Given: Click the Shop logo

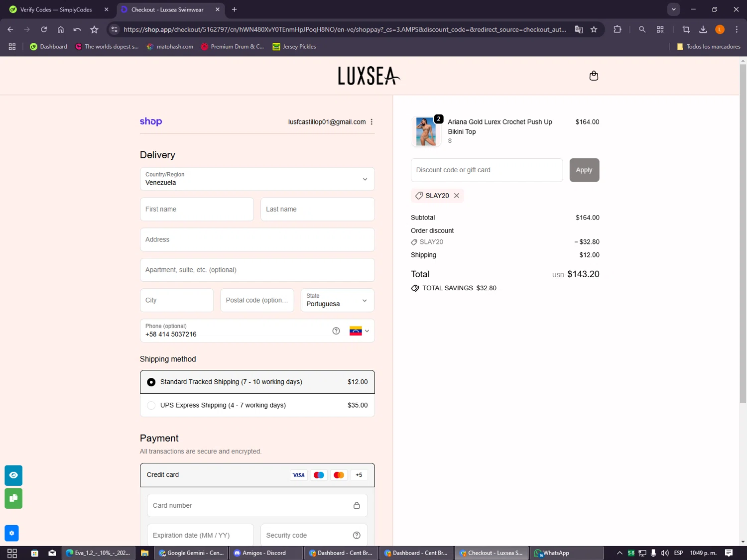Looking at the screenshot, I should click(151, 121).
